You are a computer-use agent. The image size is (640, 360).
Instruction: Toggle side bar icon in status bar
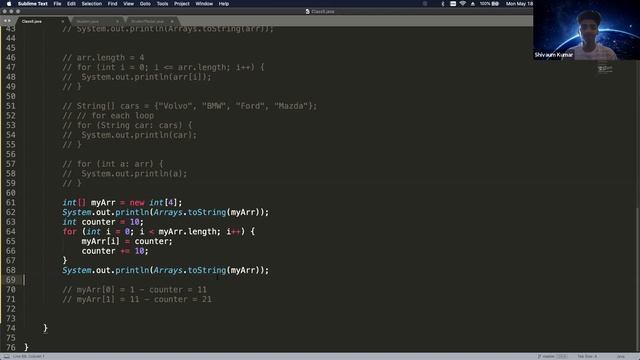[x=7, y=356]
